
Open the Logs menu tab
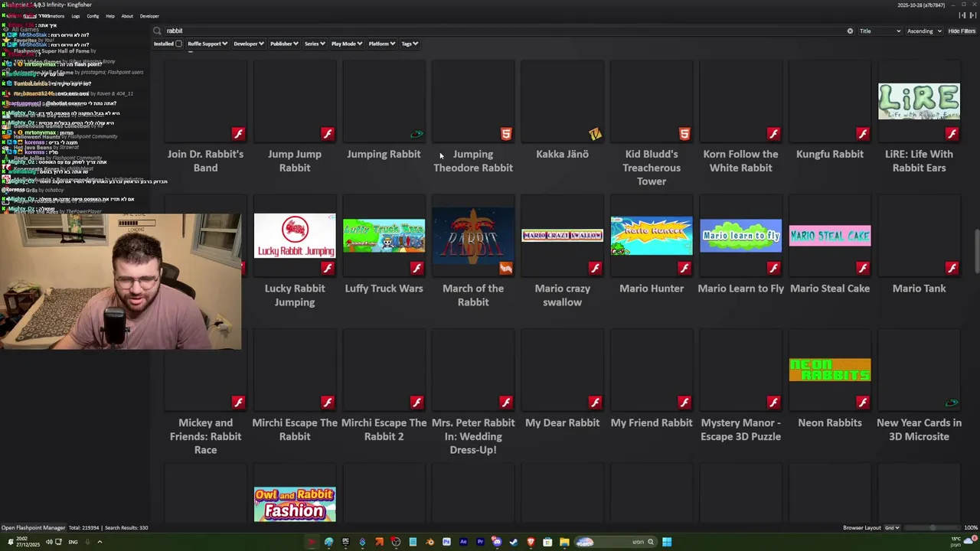(76, 16)
